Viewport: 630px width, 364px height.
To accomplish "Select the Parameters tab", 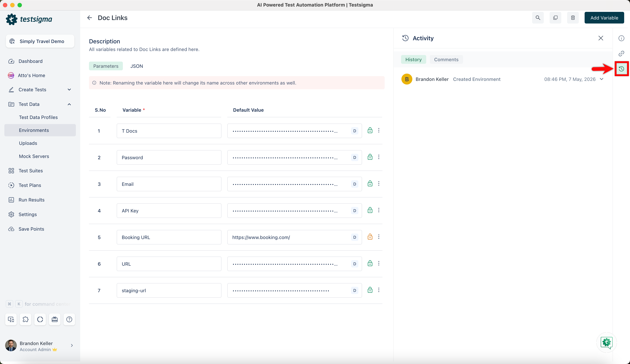I will pos(106,66).
